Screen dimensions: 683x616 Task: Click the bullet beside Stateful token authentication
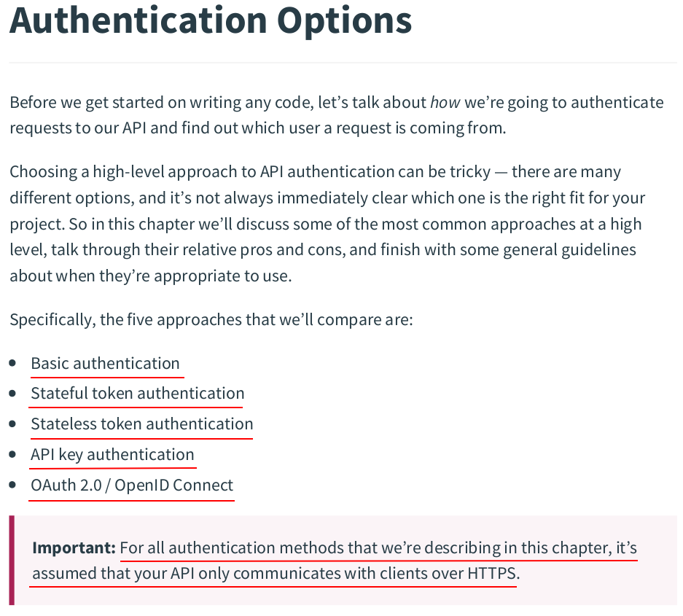12,394
